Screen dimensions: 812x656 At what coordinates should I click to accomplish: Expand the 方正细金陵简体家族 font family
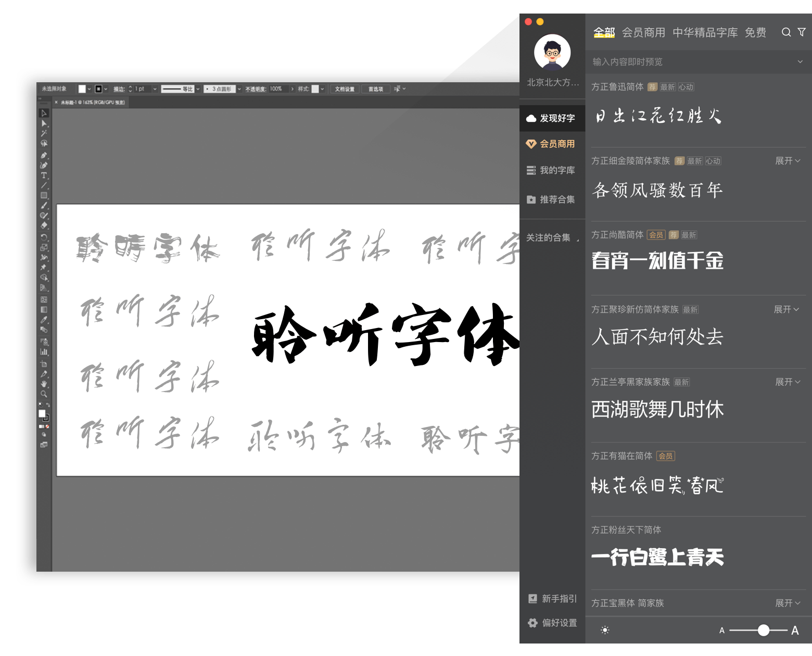click(788, 161)
